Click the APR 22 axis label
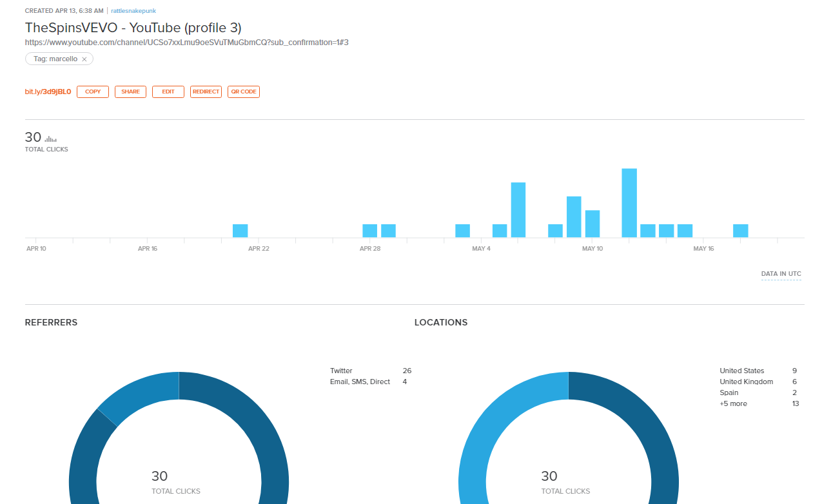 click(x=259, y=249)
